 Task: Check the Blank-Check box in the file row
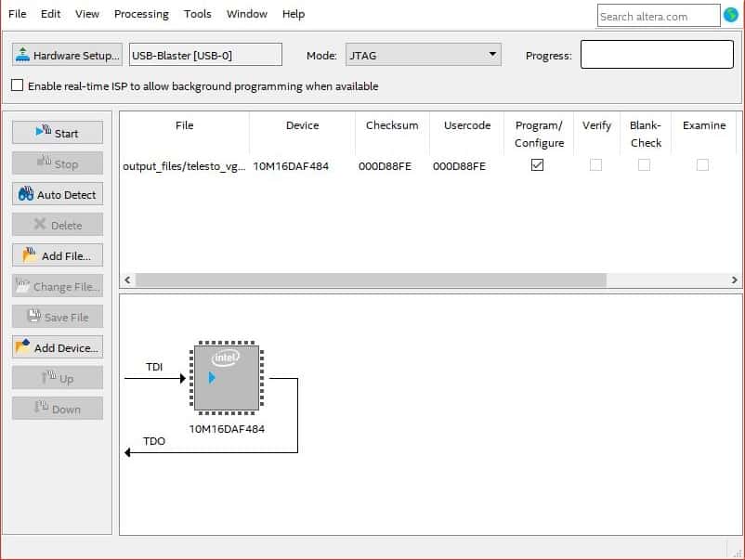coord(644,165)
